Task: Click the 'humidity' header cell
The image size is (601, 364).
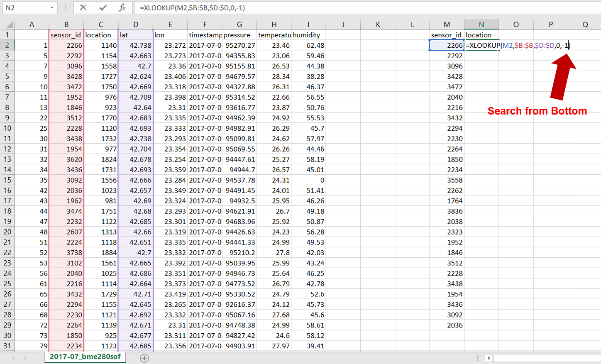Action: [x=308, y=35]
